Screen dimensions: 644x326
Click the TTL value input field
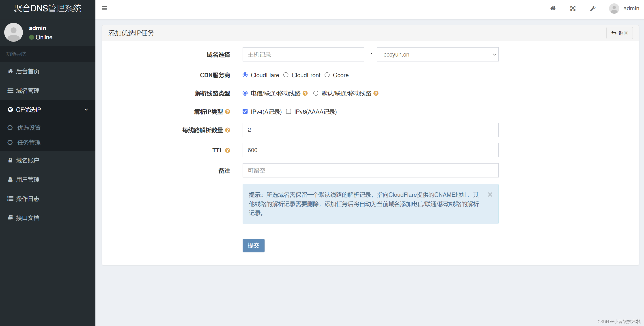370,150
